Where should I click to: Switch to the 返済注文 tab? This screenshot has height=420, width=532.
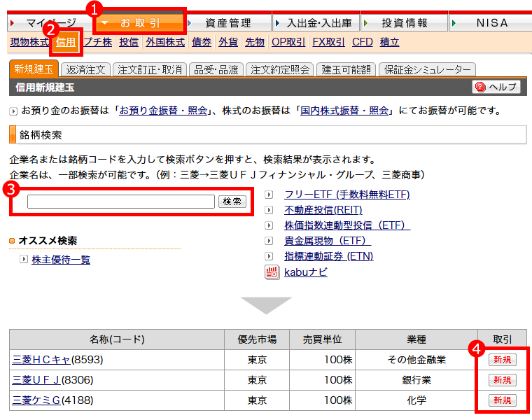coord(85,69)
